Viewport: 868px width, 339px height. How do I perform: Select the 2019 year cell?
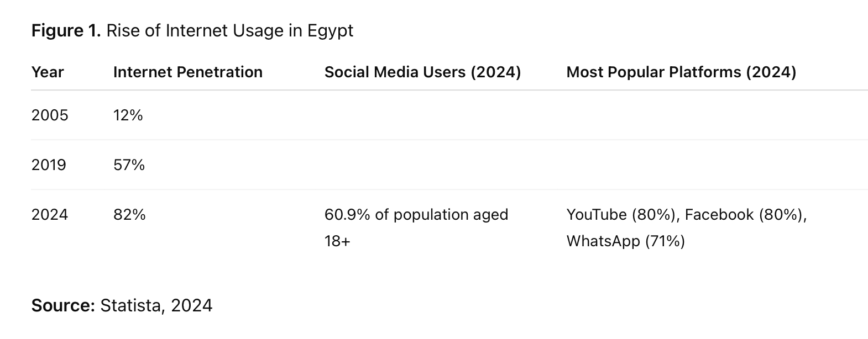click(x=49, y=165)
